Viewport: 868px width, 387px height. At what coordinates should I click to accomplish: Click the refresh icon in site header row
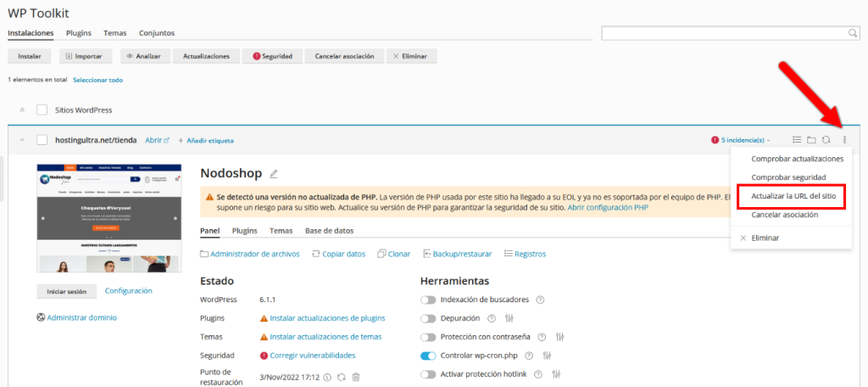click(x=826, y=140)
